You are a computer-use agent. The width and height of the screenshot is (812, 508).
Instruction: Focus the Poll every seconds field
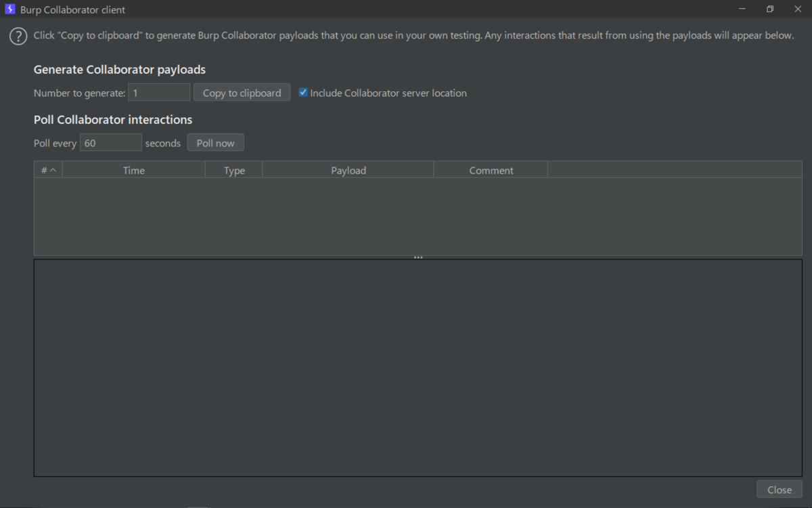(x=111, y=143)
